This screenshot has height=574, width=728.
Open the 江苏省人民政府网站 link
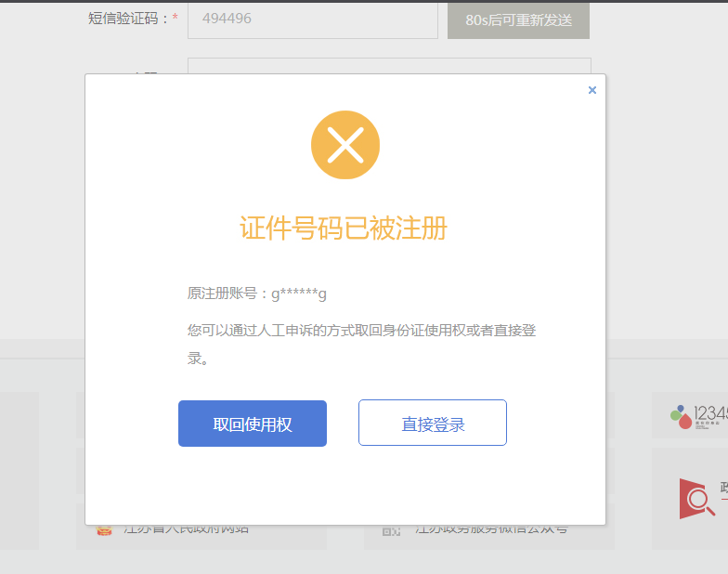coord(186,529)
